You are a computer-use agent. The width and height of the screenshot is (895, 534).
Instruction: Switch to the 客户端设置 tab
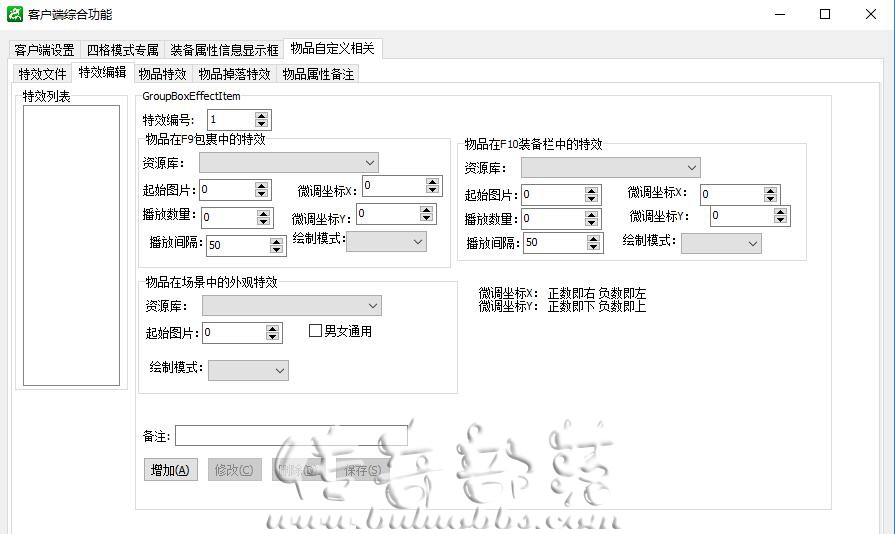point(45,50)
